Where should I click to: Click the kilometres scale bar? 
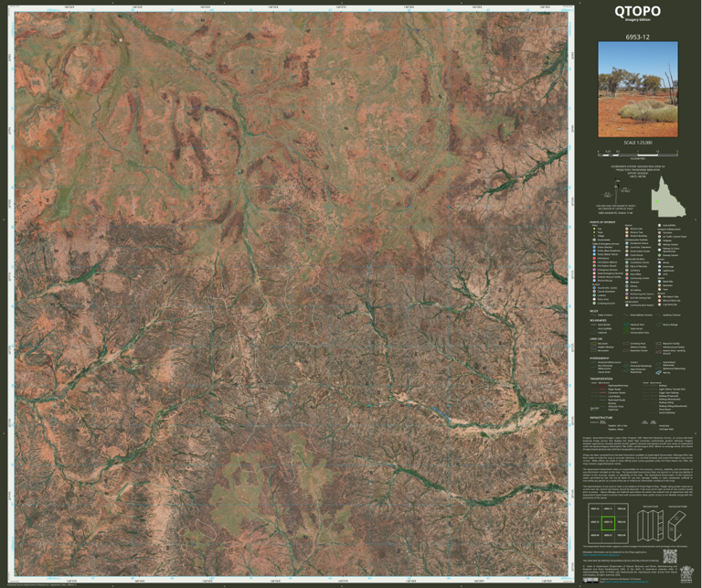[638, 155]
